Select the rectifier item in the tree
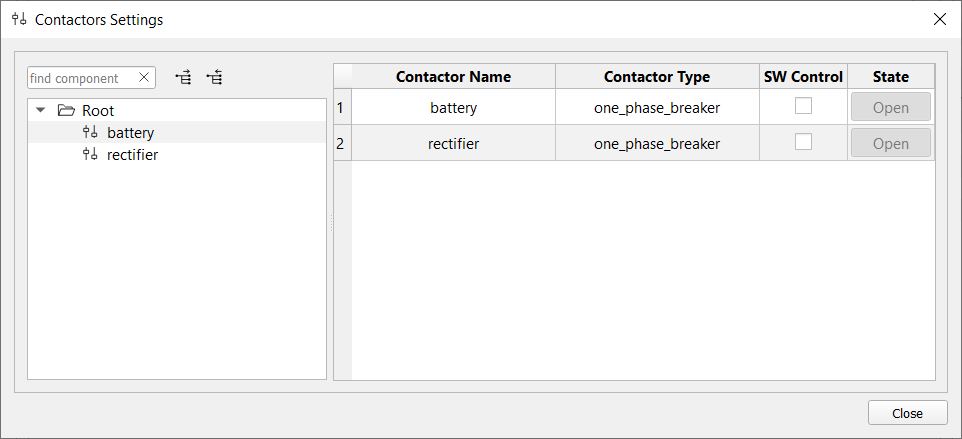The image size is (962, 439). click(132, 154)
